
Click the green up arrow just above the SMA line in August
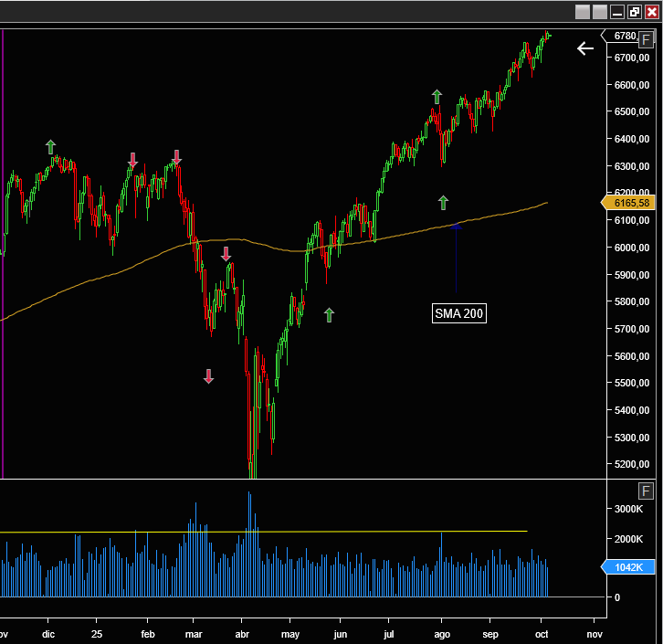coord(443,202)
